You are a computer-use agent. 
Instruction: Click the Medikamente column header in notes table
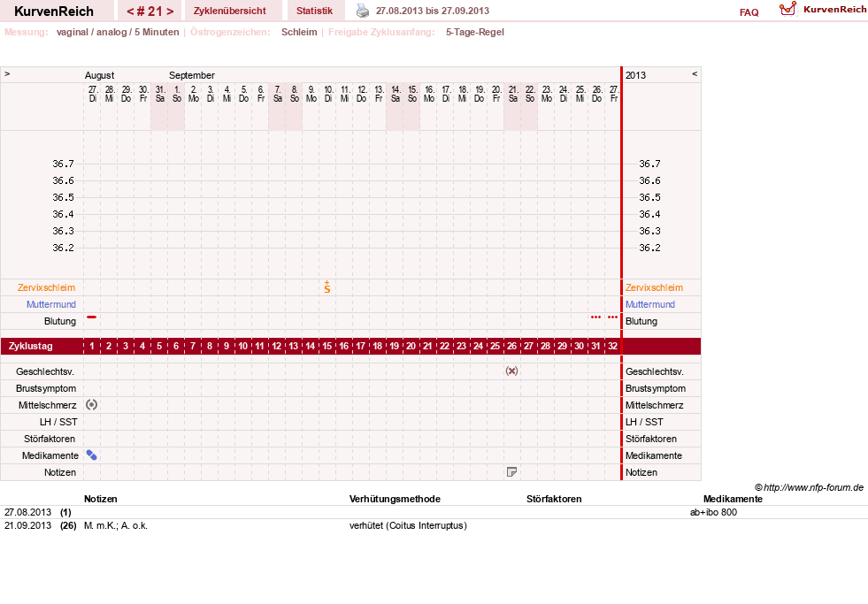(733, 499)
